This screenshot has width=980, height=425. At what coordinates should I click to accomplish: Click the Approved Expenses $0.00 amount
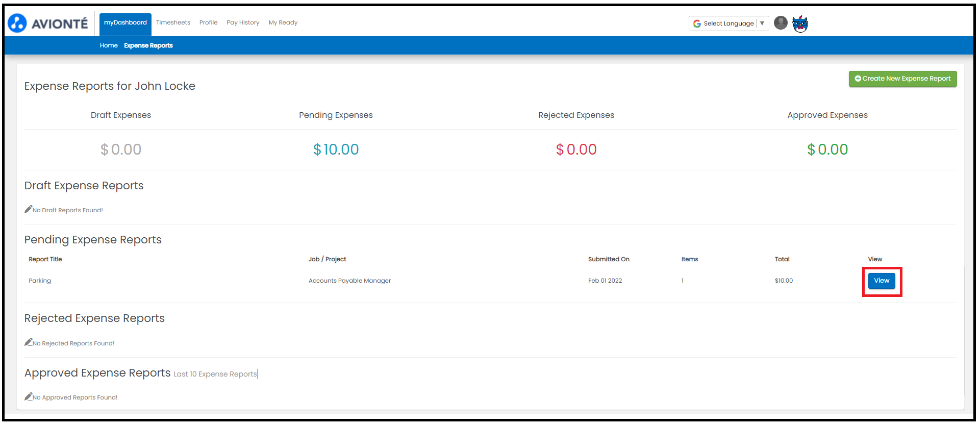827,149
